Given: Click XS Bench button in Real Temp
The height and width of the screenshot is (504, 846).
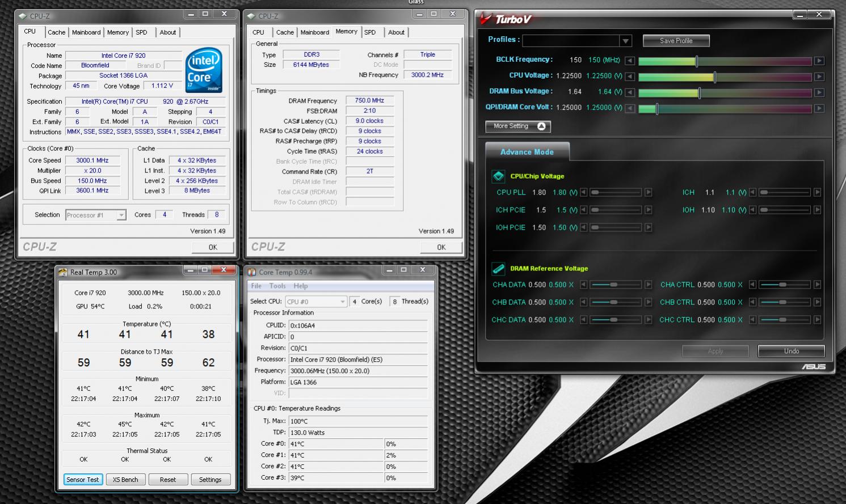Looking at the screenshot, I should (x=125, y=480).
